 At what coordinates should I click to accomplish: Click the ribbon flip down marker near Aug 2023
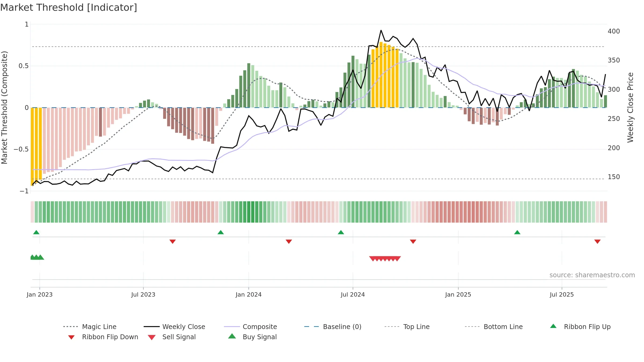173,242
